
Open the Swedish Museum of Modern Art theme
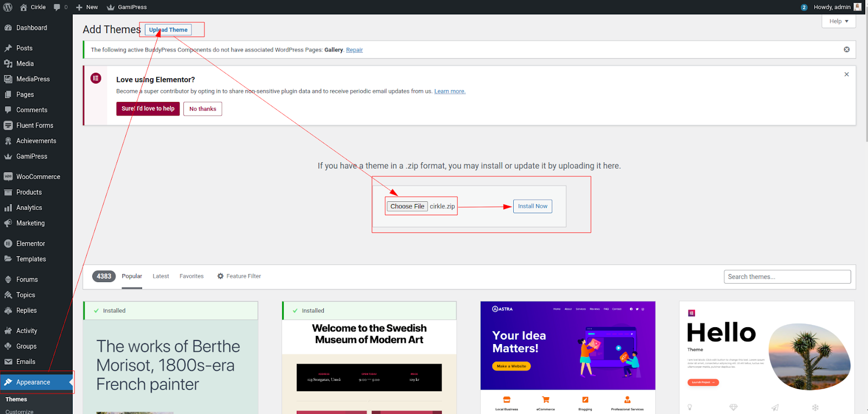pyautogui.click(x=369, y=358)
